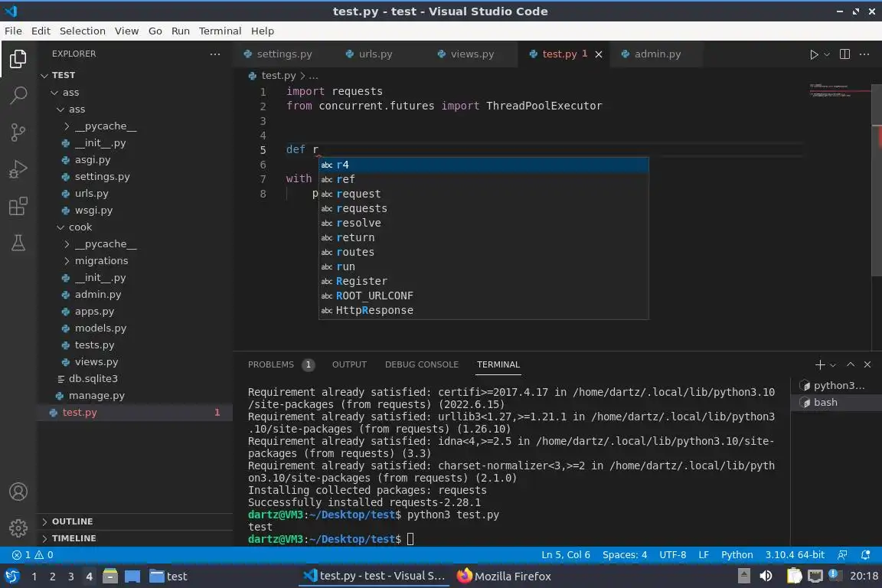
Task: Click feedback icon in status bar
Action: click(x=842, y=555)
